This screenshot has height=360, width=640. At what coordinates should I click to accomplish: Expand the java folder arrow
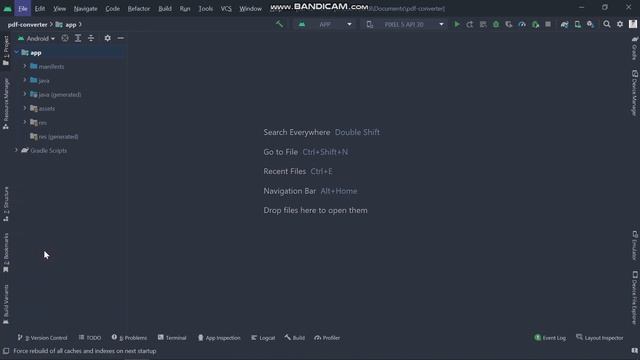[25, 80]
